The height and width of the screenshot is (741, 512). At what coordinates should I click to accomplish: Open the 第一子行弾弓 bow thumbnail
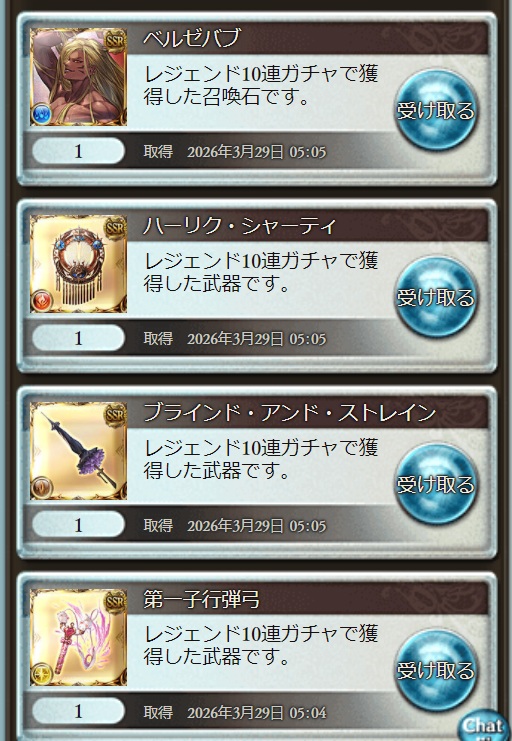(x=78, y=637)
